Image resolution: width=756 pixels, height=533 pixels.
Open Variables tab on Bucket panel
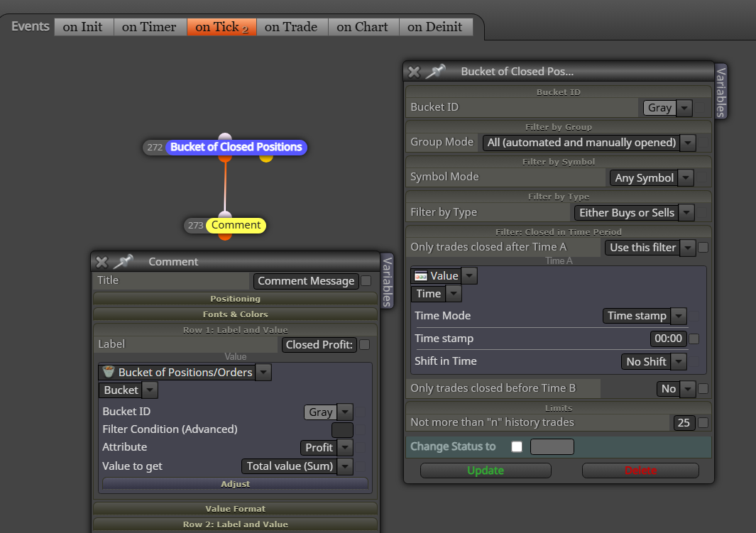pyautogui.click(x=721, y=92)
